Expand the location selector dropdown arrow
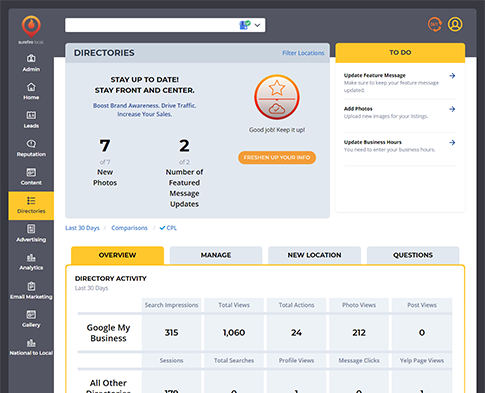 point(257,25)
